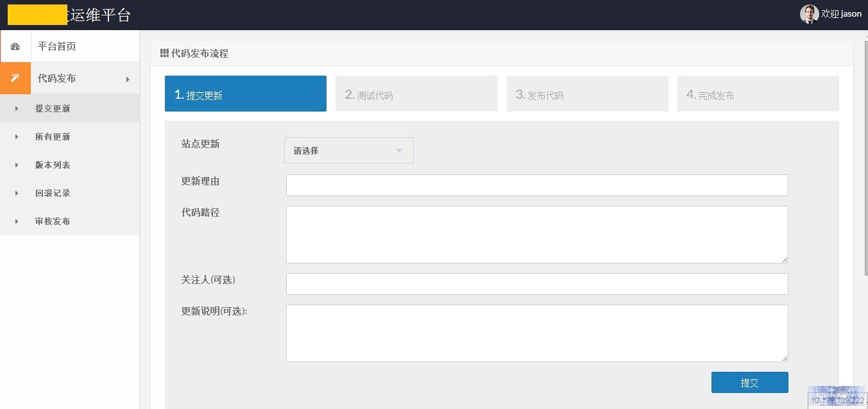The width and height of the screenshot is (868, 409).
Task: Click the 更新说明 textarea resize handle
Action: coord(784,358)
